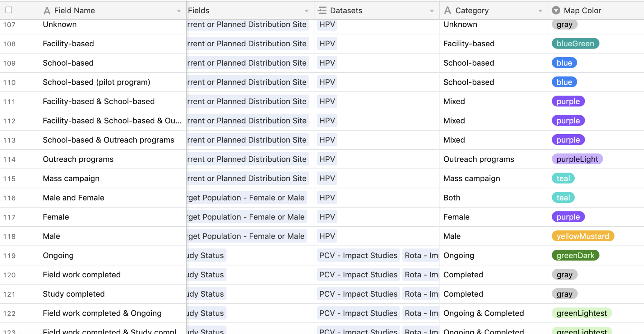This screenshot has height=334, width=644.
Task: Click 'Female or Male' chip in row 117
Action: tap(247, 217)
